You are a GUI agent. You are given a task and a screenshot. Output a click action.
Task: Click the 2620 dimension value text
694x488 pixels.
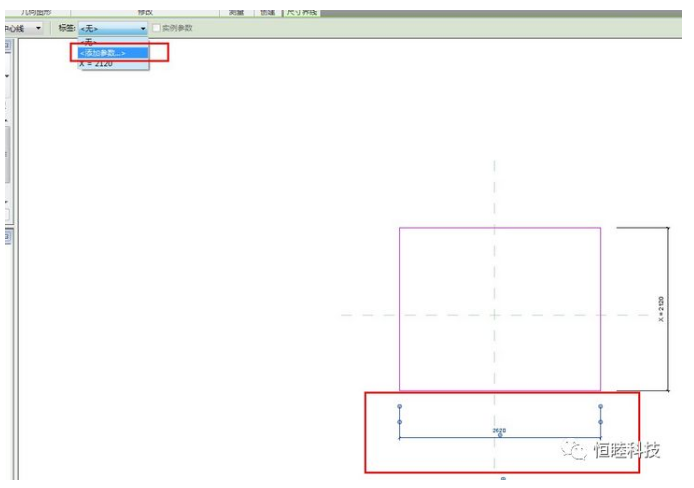pos(499,430)
